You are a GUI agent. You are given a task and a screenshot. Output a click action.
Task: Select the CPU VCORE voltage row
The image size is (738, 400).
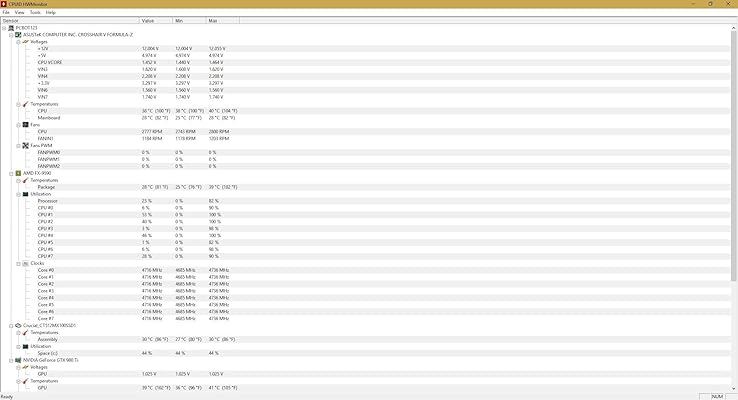pos(365,62)
